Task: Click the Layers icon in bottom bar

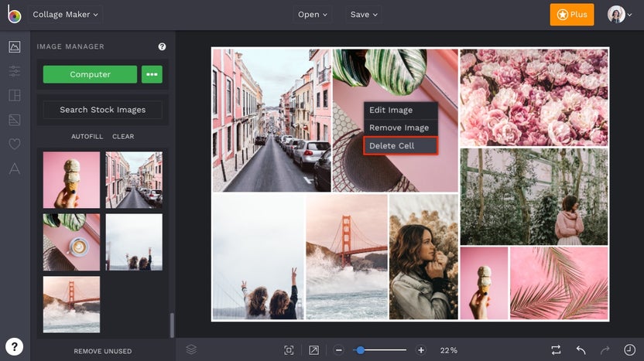Action: point(191,349)
